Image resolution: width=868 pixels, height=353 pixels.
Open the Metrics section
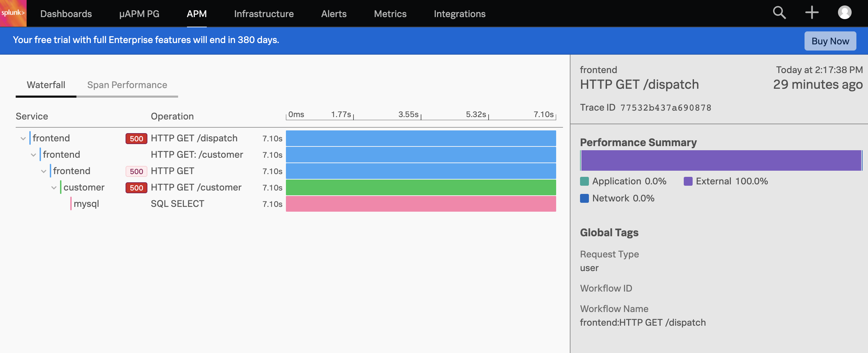point(390,14)
